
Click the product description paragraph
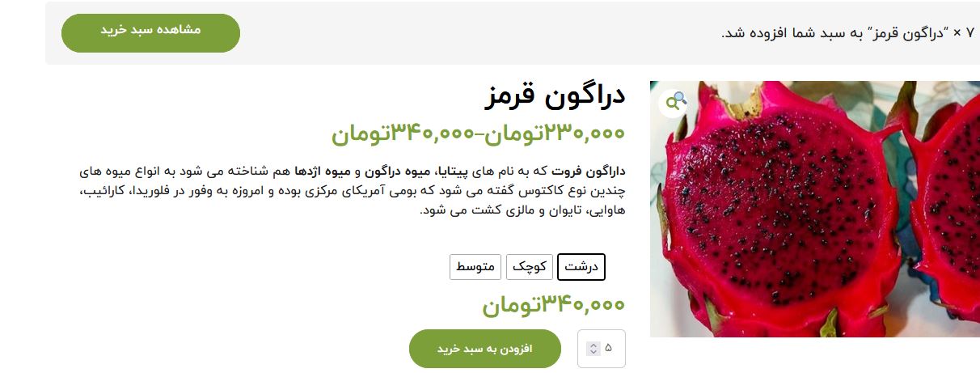coord(352,191)
